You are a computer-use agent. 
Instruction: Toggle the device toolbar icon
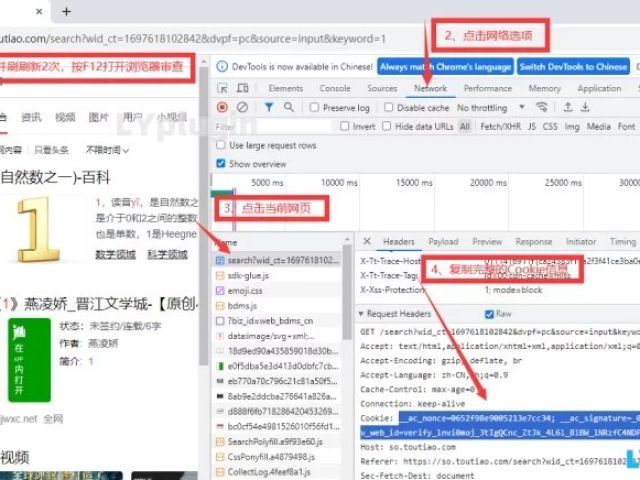tap(243, 88)
